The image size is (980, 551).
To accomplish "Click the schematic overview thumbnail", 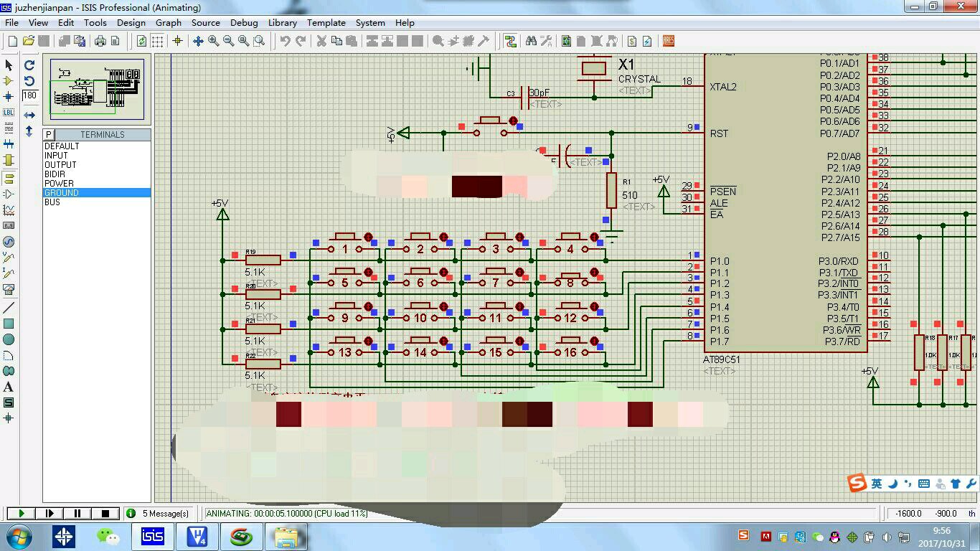I will 97,90.
